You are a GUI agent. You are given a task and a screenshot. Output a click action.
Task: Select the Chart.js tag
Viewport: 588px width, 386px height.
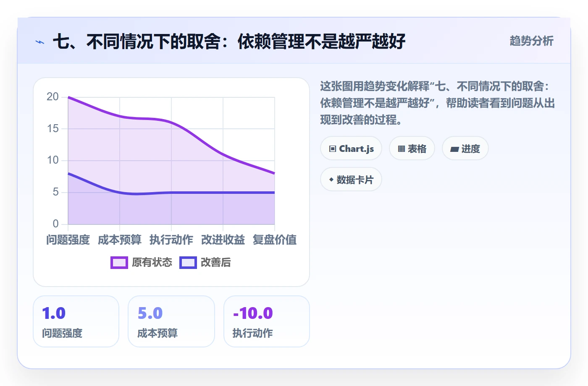pyautogui.click(x=351, y=149)
